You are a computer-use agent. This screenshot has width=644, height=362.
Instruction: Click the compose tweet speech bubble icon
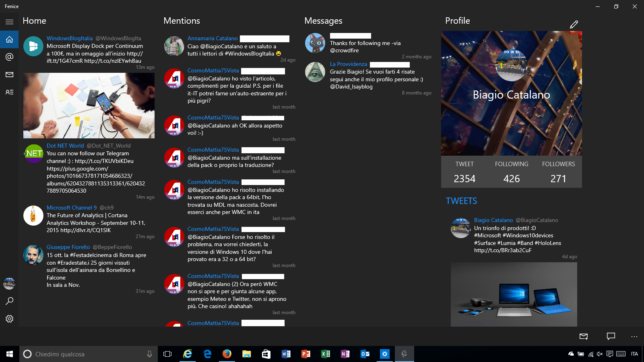[611, 336]
